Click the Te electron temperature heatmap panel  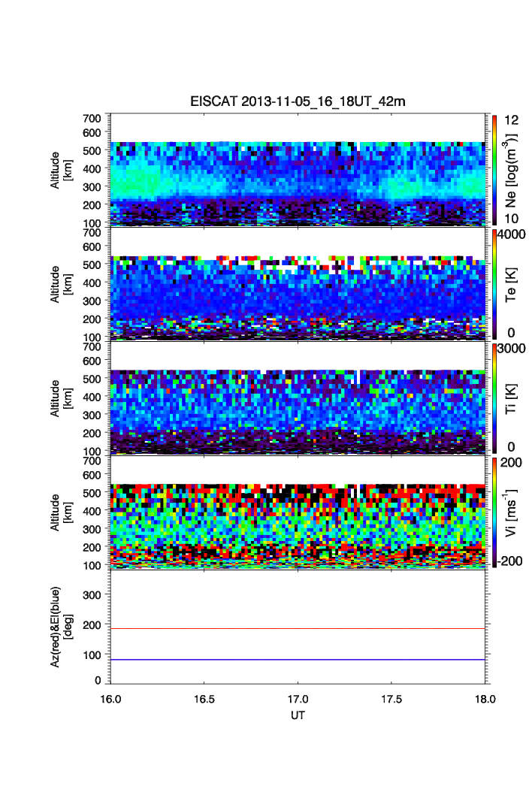[298, 284]
